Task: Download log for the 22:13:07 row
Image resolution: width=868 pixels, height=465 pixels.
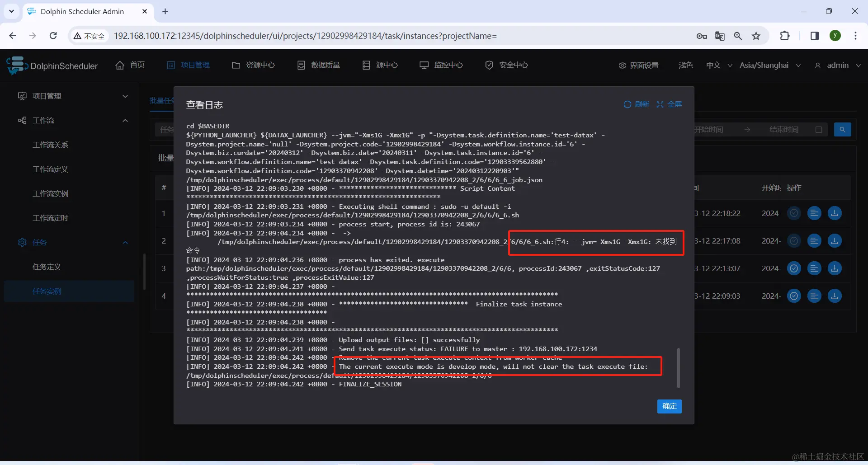Action: click(x=835, y=268)
